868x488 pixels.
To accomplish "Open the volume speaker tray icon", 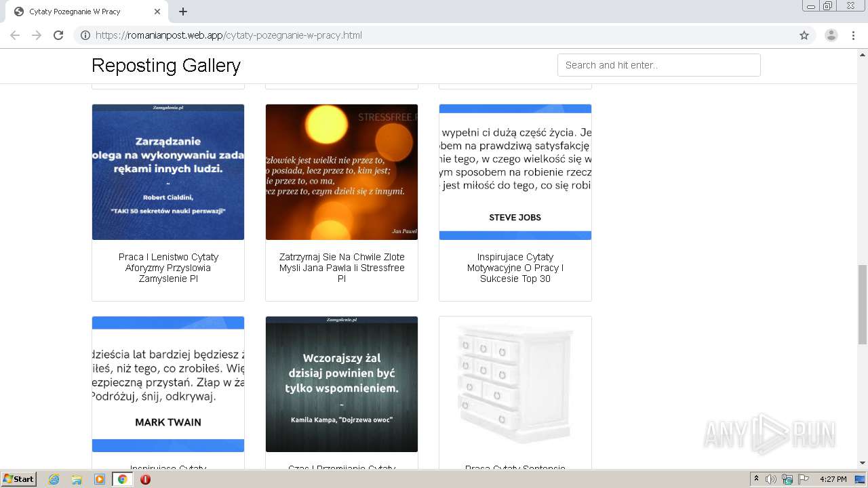I will pyautogui.click(x=771, y=479).
